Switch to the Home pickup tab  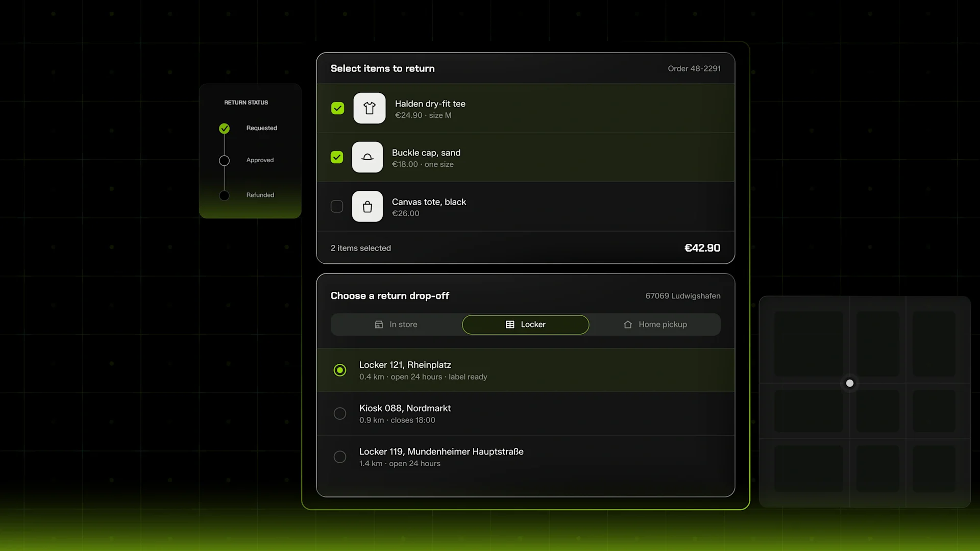(x=655, y=324)
